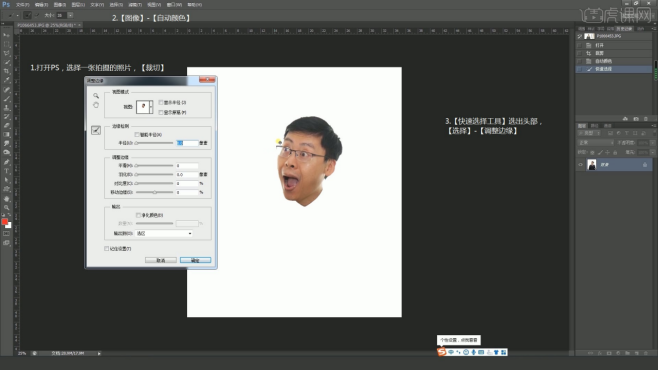
Task: Click the Hand icon in Refine Edge dialog
Action: [96, 105]
